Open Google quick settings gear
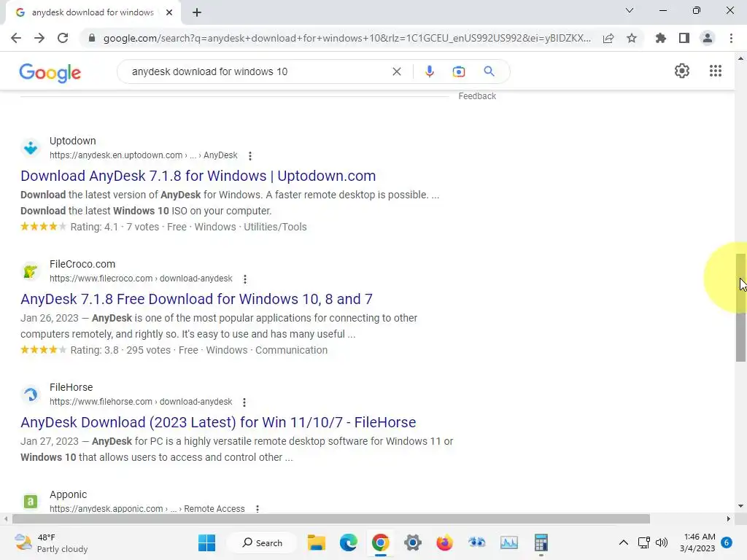 [682, 71]
